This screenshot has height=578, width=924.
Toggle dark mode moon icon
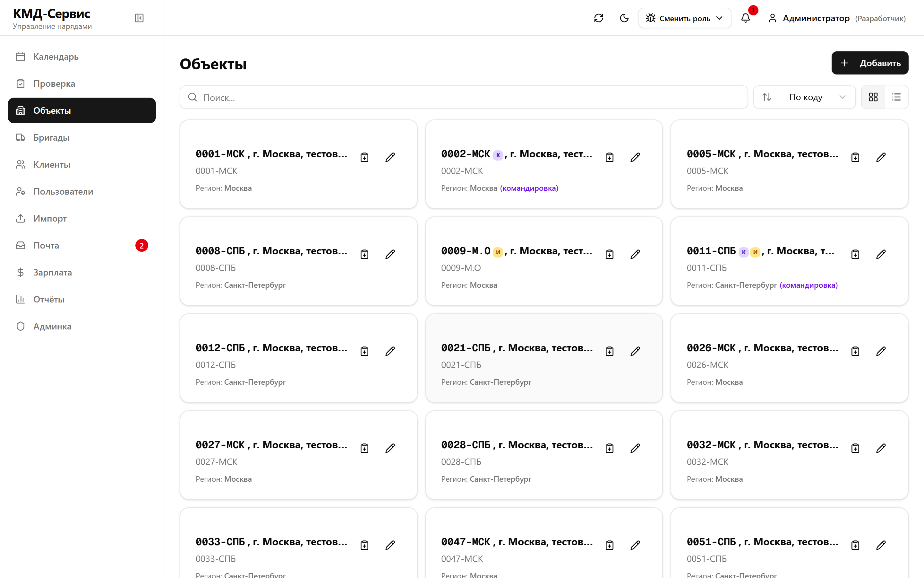(624, 18)
